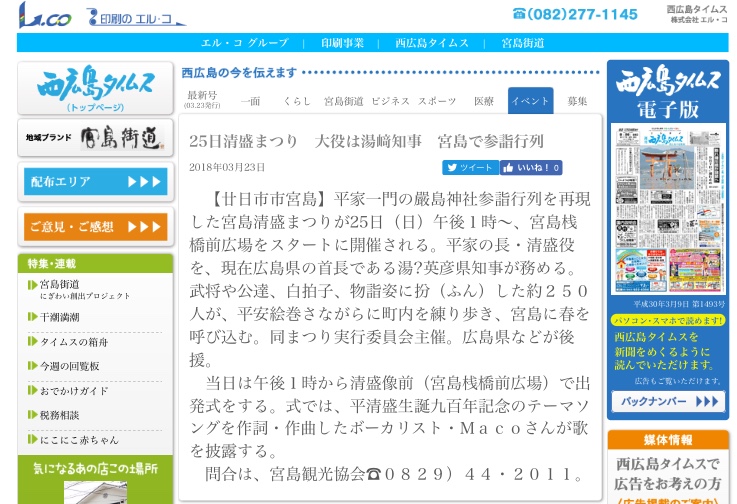Click the Twitter ツイート button

click(470, 168)
